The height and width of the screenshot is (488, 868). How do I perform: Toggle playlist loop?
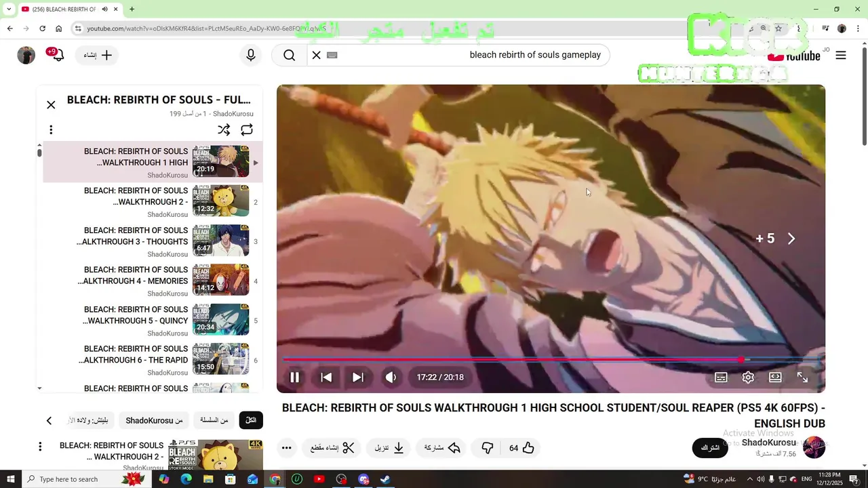coord(247,129)
